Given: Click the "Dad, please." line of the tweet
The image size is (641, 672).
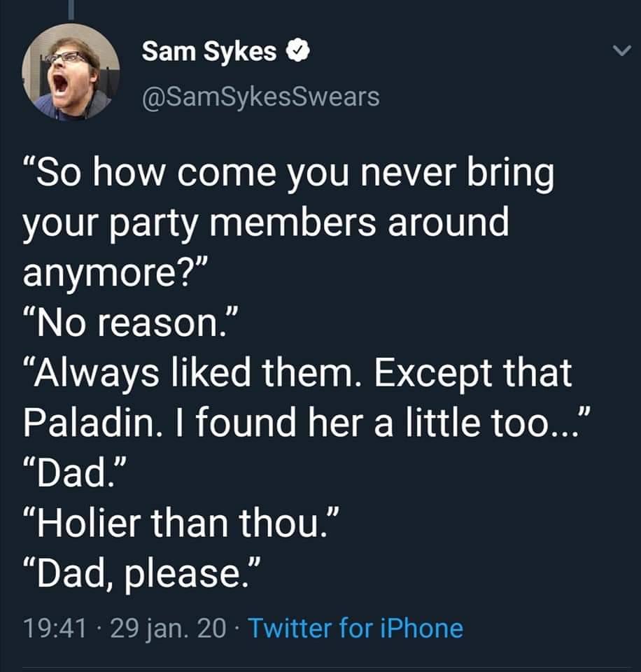Looking at the screenshot, I should 141,574.
